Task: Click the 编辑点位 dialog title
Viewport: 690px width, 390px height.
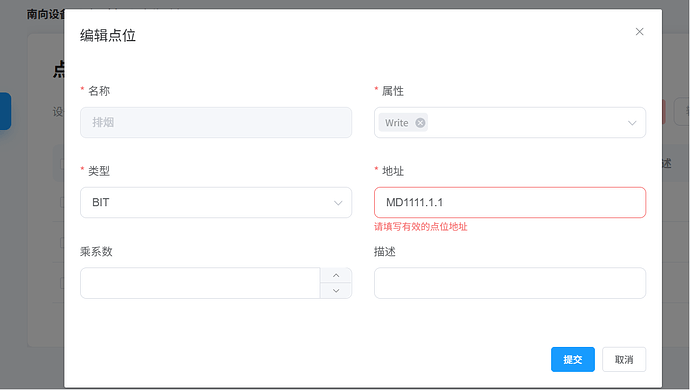Action: coord(108,35)
